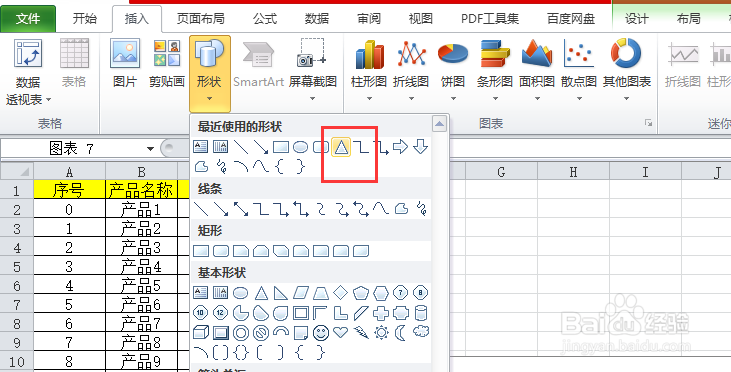Insert the smiley face shape

(321, 333)
